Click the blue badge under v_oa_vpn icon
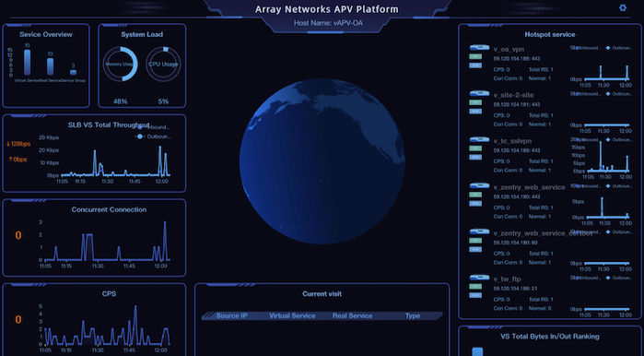This screenshot has height=356, width=644. click(x=475, y=65)
